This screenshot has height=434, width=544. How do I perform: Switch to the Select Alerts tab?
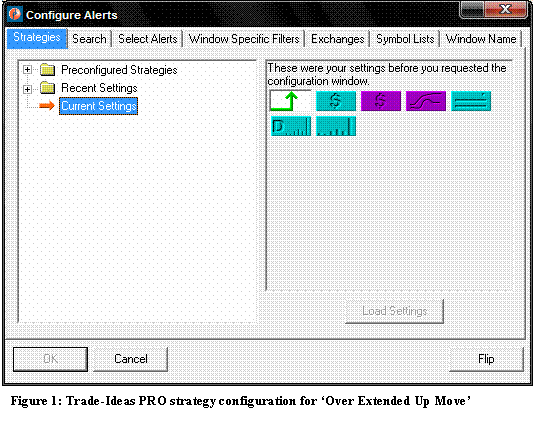click(148, 39)
